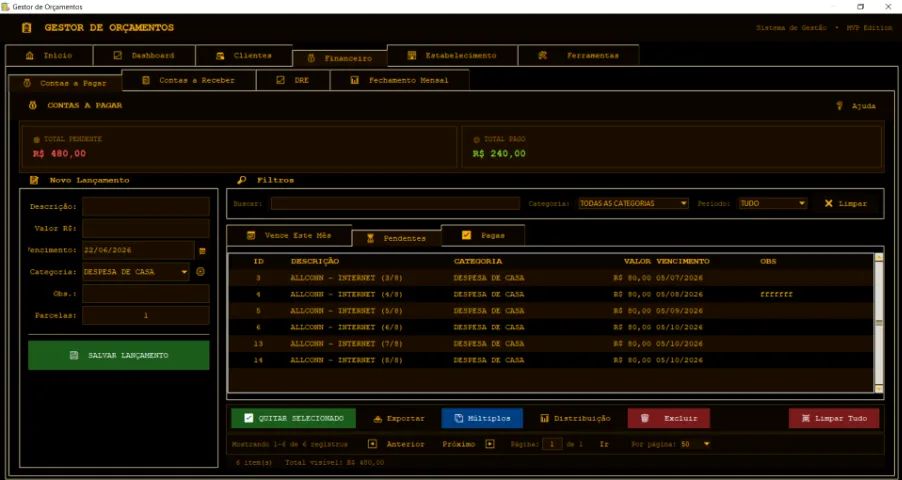The width and height of the screenshot is (902, 480).
Task: Click the app logo icon in header
Action: (26, 28)
